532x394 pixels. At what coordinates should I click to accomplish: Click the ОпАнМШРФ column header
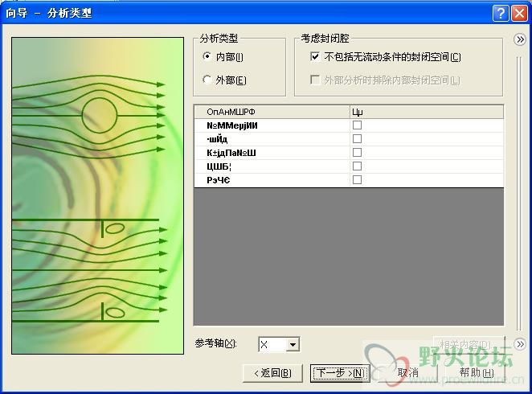(272, 112)
